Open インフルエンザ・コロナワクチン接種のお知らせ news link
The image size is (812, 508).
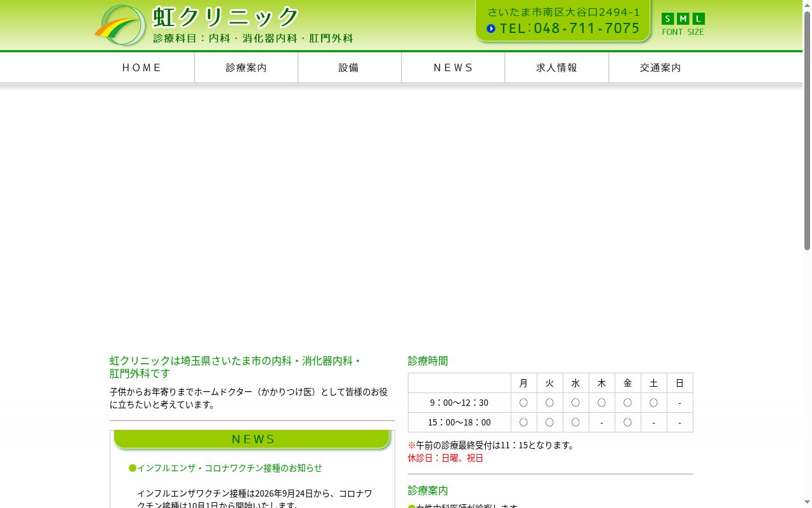(230, 468)
